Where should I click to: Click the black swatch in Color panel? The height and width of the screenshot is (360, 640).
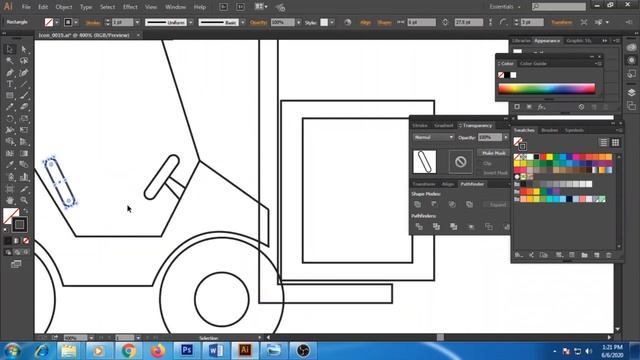point(507,75)
